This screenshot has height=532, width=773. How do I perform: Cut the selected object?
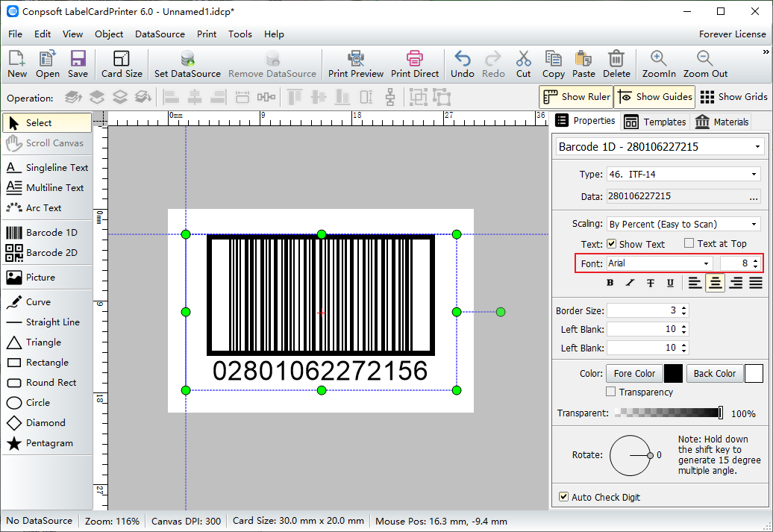point(524,63)
